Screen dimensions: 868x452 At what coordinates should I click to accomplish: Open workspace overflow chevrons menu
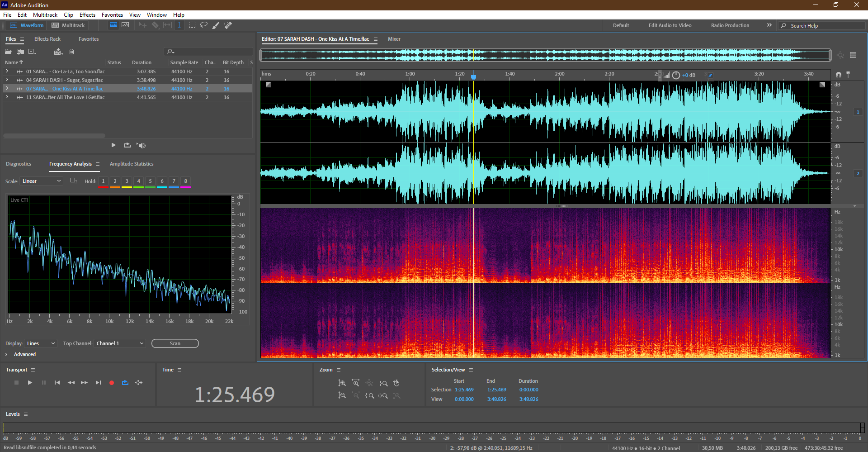tap(769, 25)
